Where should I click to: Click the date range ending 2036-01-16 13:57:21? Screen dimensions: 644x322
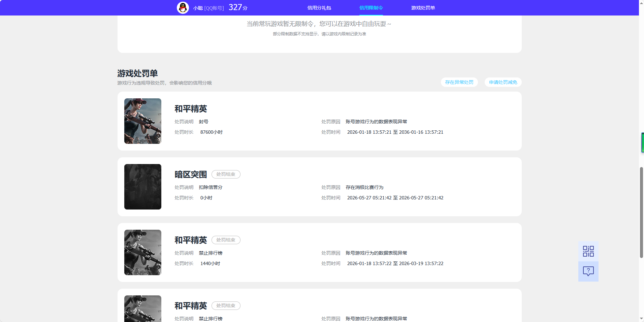[x=395, y=132]
